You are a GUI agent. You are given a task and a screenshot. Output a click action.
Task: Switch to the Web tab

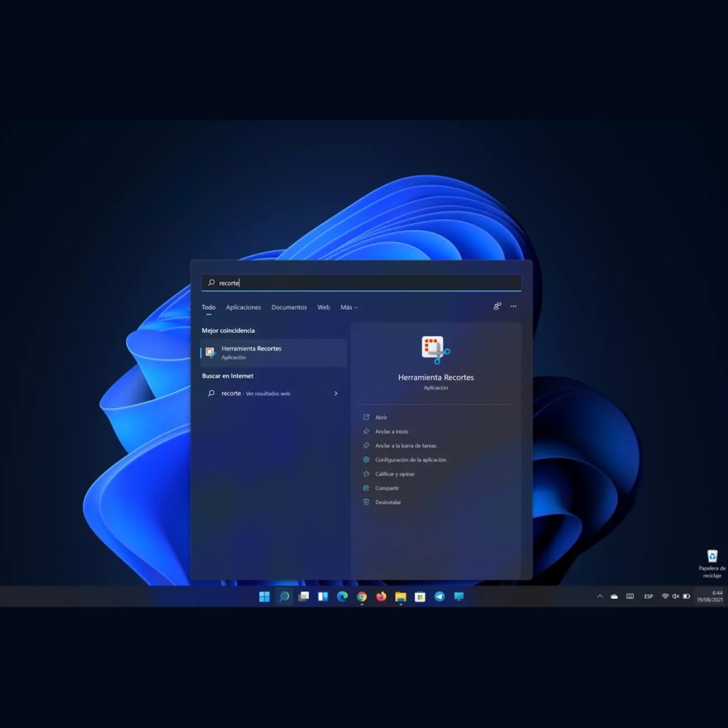tap(324, 308)
